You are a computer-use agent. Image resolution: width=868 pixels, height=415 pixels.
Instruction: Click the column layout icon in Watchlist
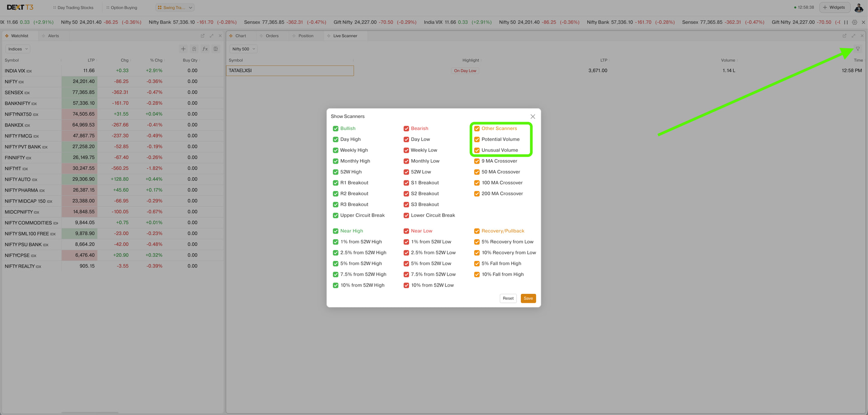216,49
